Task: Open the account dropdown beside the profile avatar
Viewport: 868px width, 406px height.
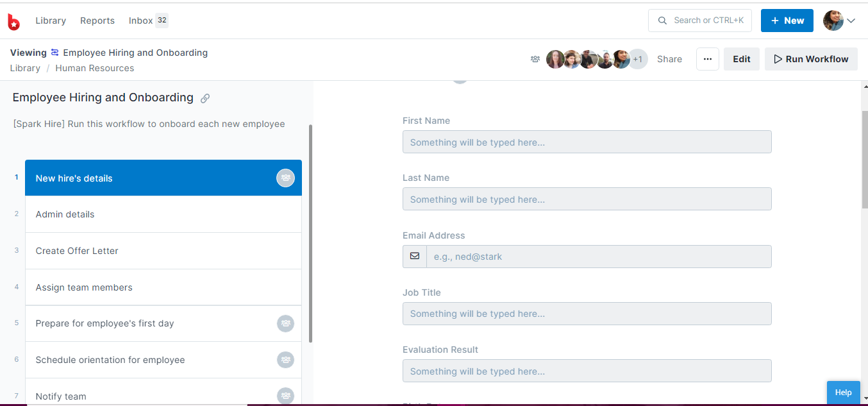Action: point(851,20)
